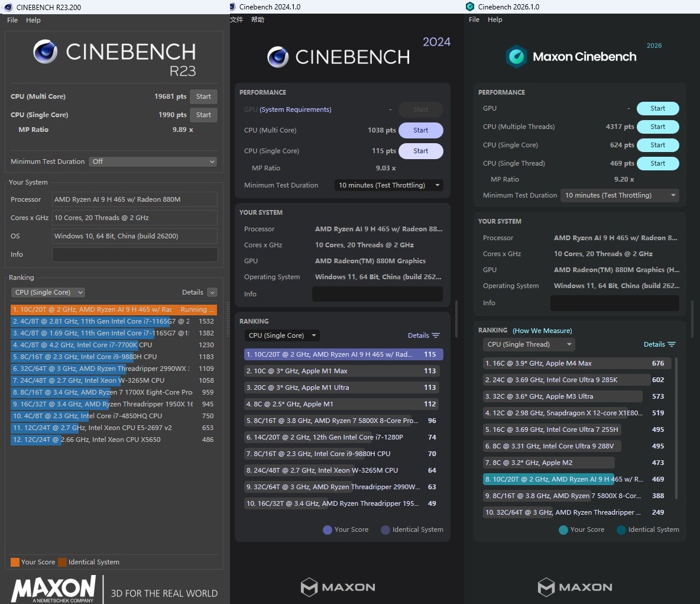
Task: Click the Identical System dot in Cinebench 2026
Action: point(621,530)
